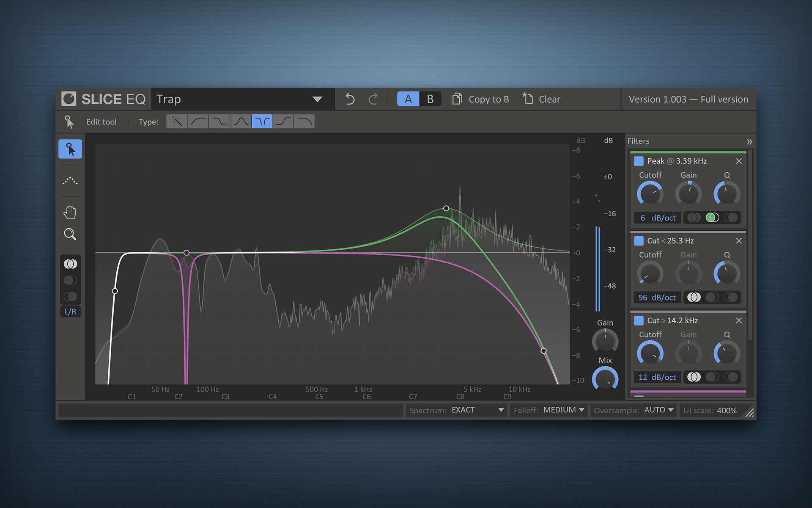812x508 pixels.
Task: Choose the bell peak filter type
Action: click(240, 121)
